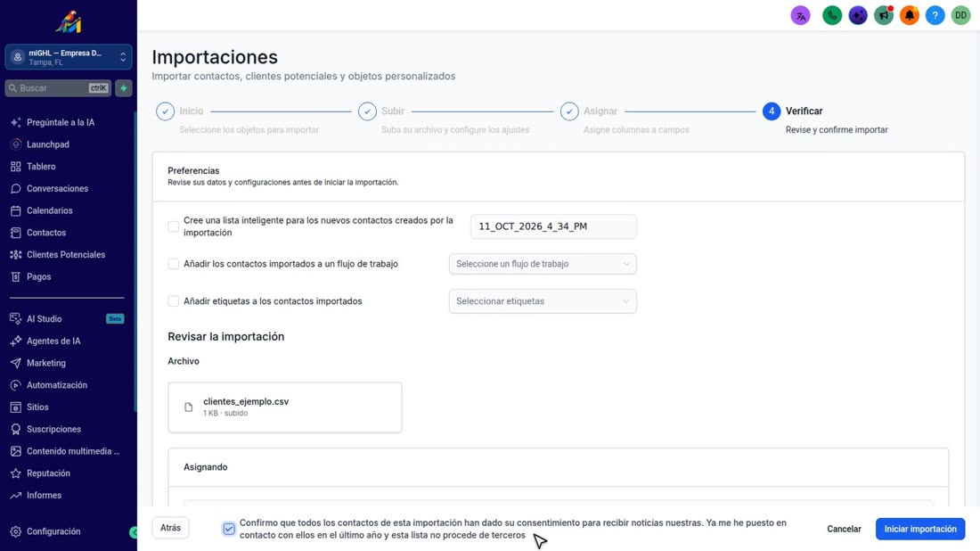The image size is (980, 551).
Task: Click the green phone dialer icon
Action: (x=832, y=16)
